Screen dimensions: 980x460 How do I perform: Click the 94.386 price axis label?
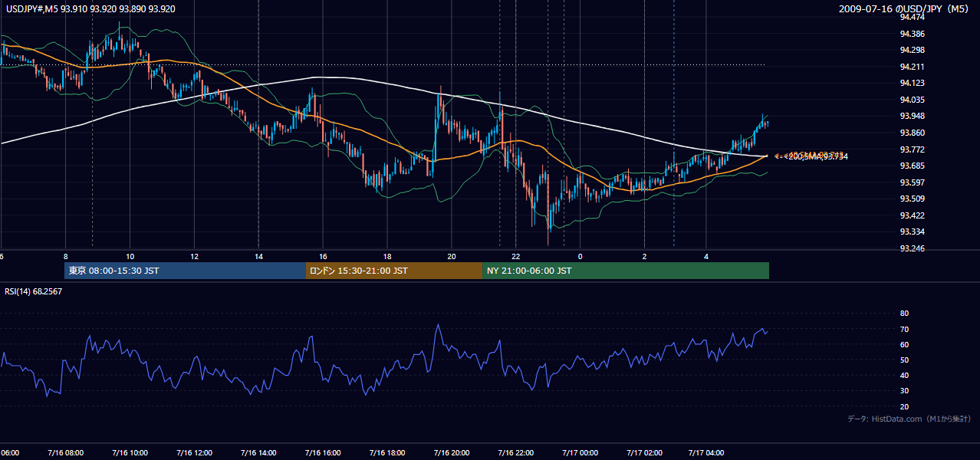click(x=912, y=34)
